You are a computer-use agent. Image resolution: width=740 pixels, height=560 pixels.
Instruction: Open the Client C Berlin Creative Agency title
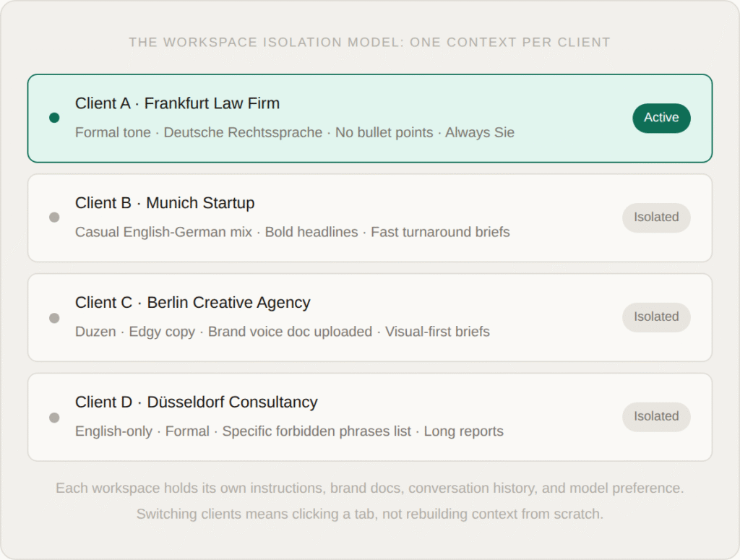[x=192, y=303]
